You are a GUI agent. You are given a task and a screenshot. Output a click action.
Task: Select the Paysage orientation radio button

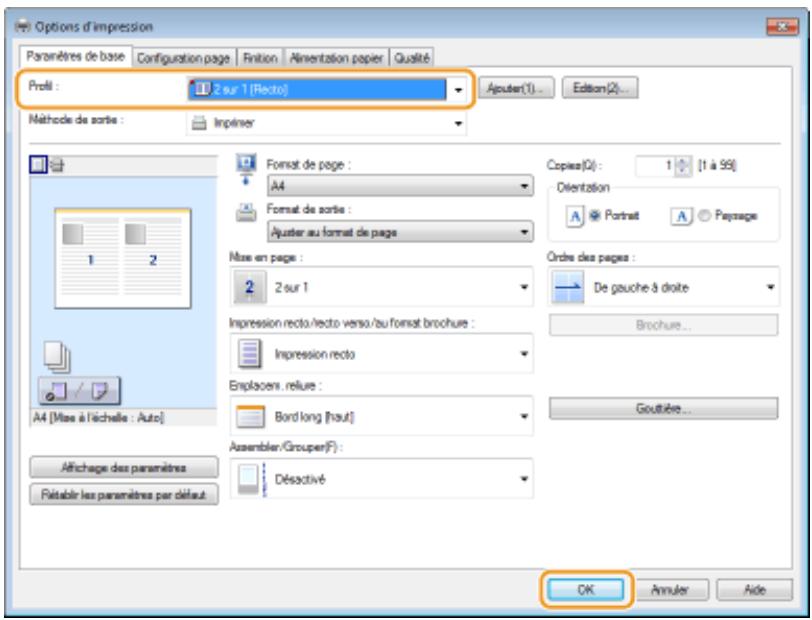click(x=704, y=215)
